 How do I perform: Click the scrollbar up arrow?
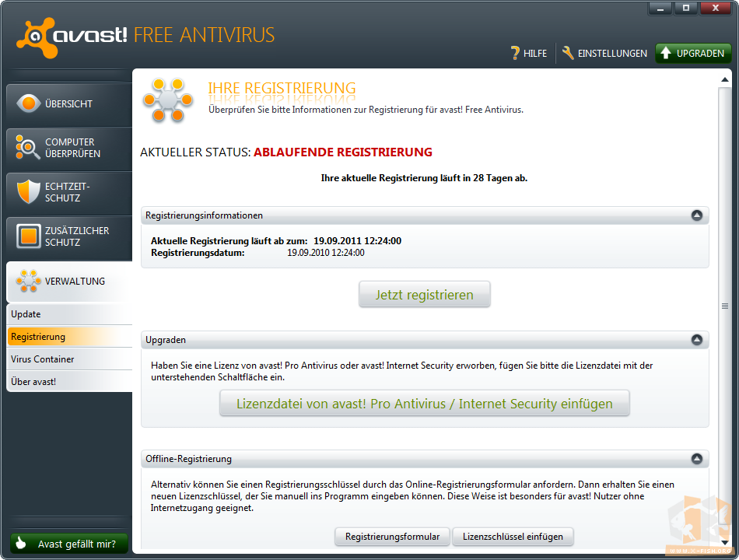tap(725, 79)
